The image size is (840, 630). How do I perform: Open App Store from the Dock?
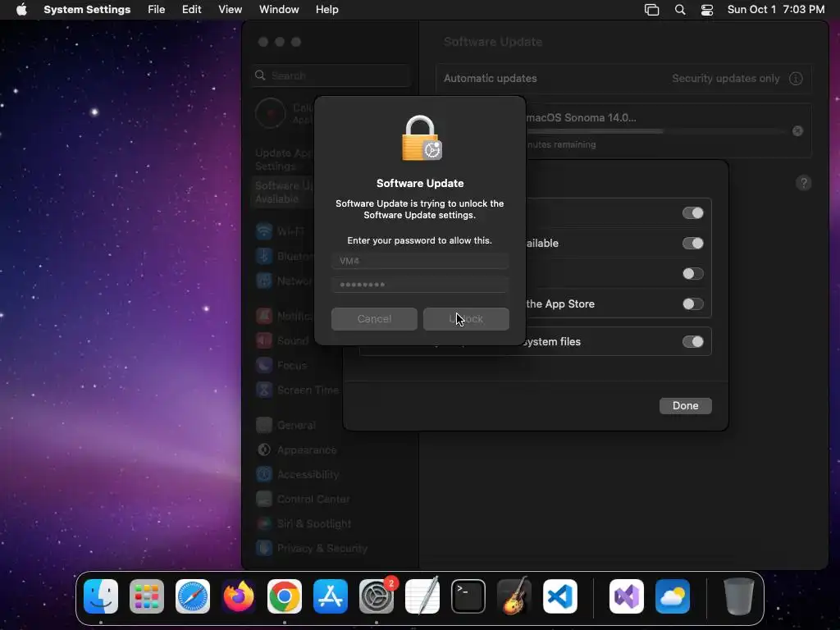pyautogui.click(x=331, y=596)
